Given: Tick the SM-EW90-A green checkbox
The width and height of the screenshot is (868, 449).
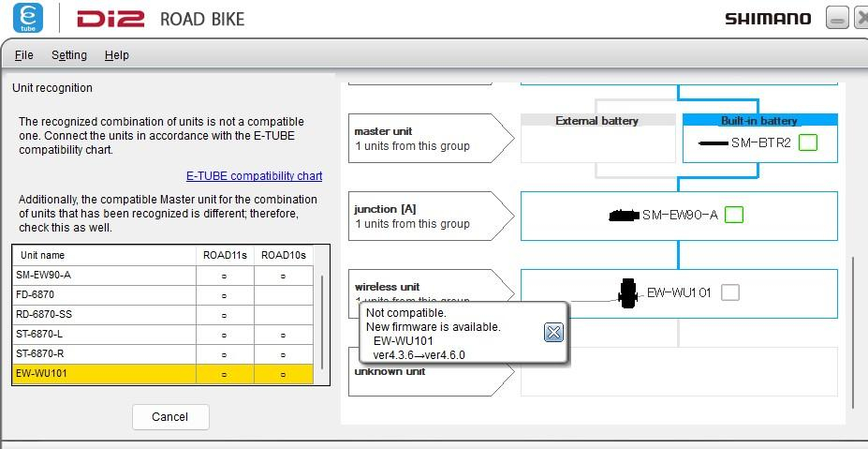Looking at the screenshot, I should [734, 216].
